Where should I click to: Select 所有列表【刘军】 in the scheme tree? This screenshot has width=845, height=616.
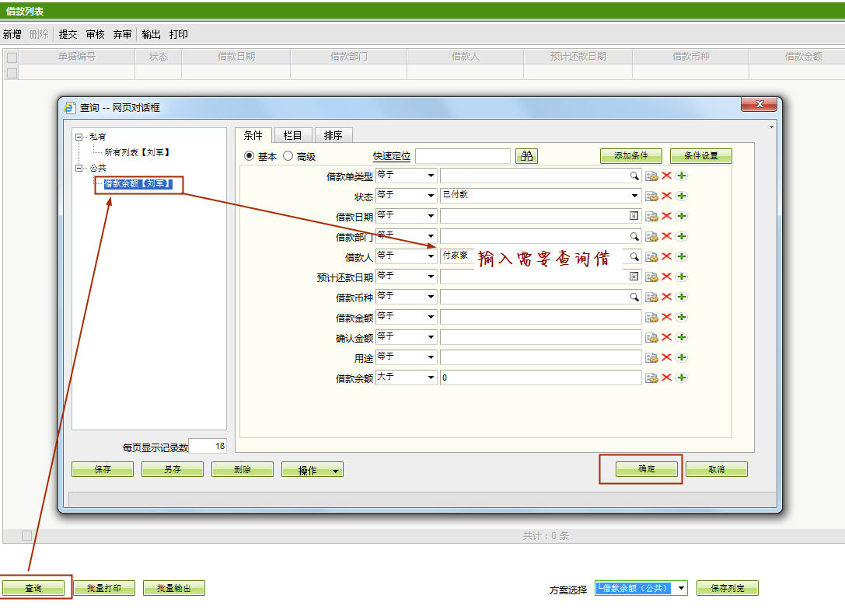[137, 153]
